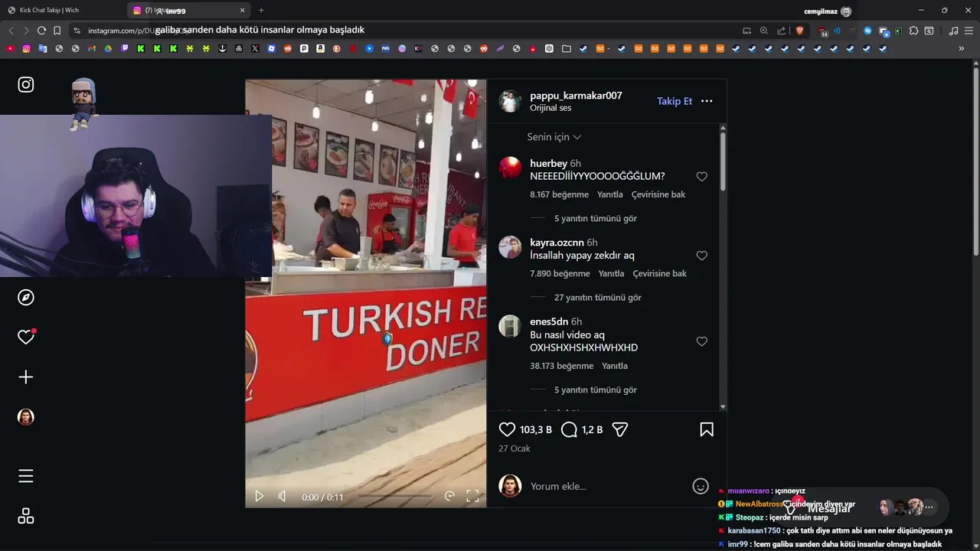Viewport: 980px width, 551px height.
Task: Open the browser extensions puzzle icon
Action: tap(913, 31)
